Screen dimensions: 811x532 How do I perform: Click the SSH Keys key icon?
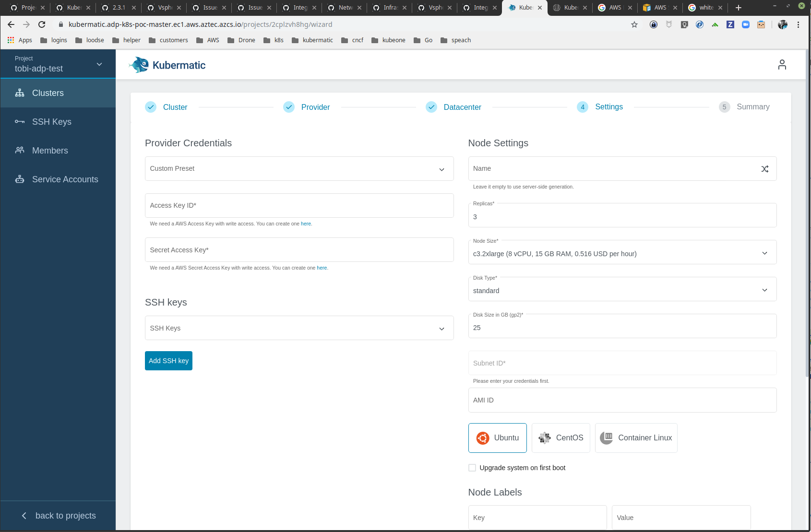point(20,122)
